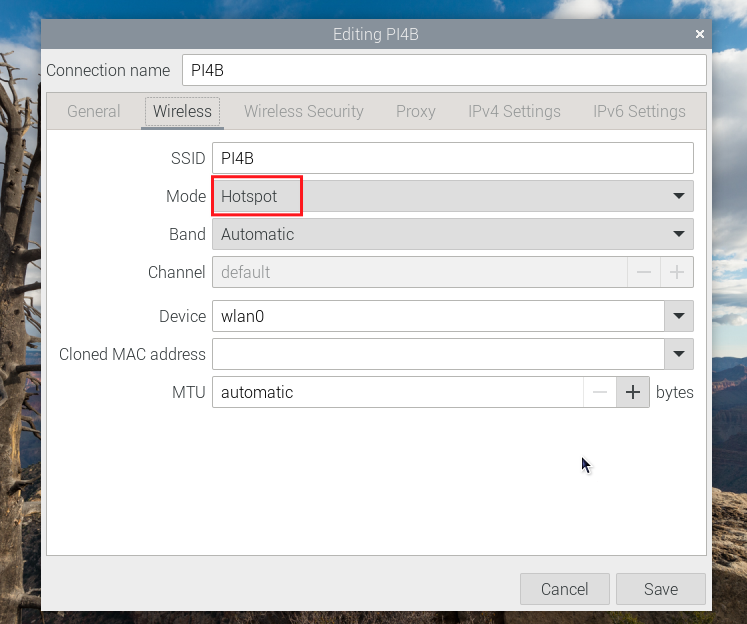Click the Channel minus stepper button
The height and width of the screenshot is (624, 747).
(644, 272)
